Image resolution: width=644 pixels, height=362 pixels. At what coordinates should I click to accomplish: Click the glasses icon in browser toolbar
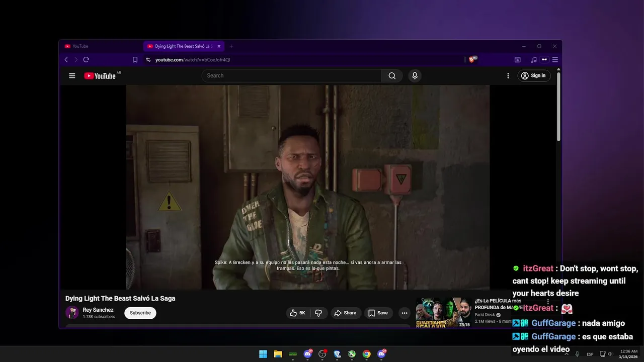pyautogui.click(x=544, y=60)
